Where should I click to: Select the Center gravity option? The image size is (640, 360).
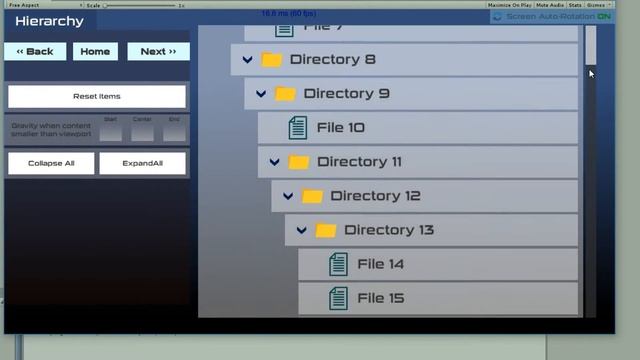coord(142,133)
